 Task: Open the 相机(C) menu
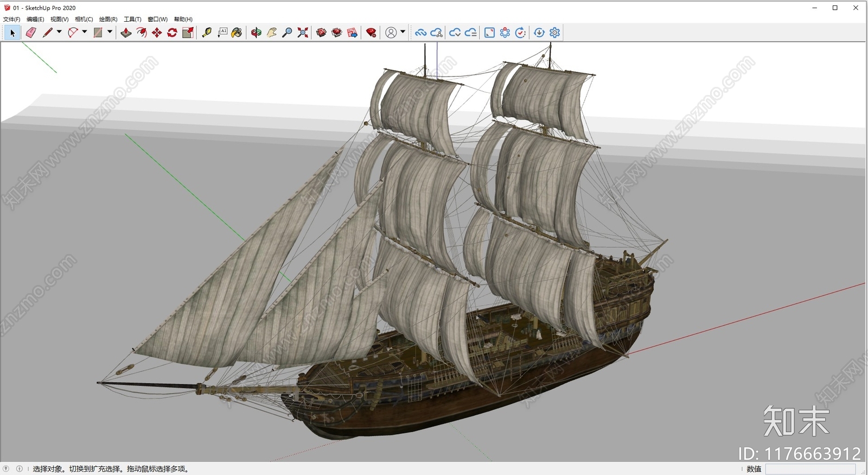pyautogui.click(x=84, y=20)
